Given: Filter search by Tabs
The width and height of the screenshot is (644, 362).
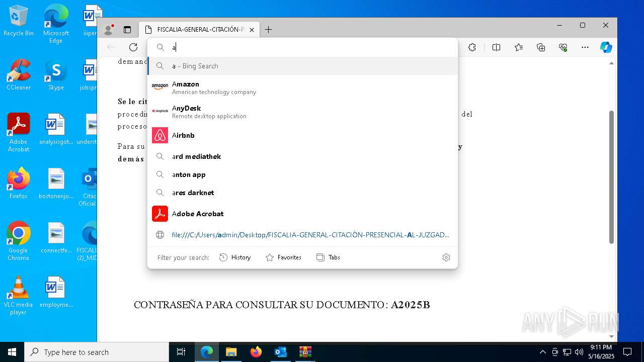Looking at the screenshot, I should coord(328,257).
